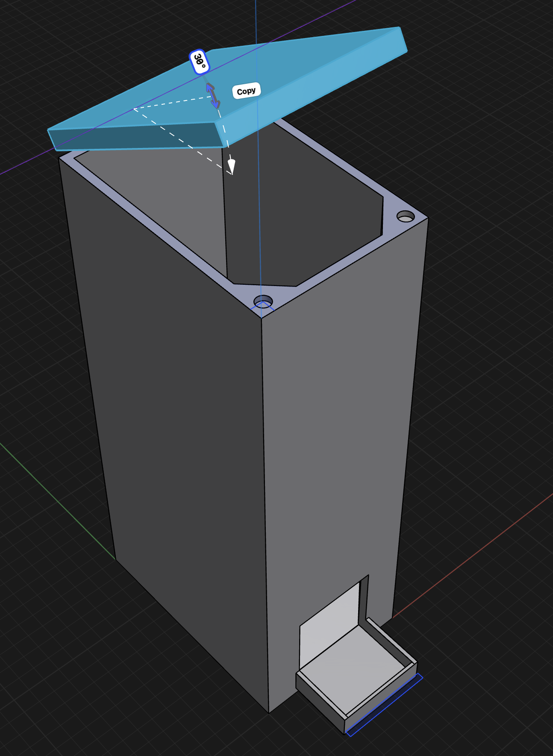Select the 30° rotation angle field
The width and height of the screenshot is (553, 756).
(x=200, y=62)
